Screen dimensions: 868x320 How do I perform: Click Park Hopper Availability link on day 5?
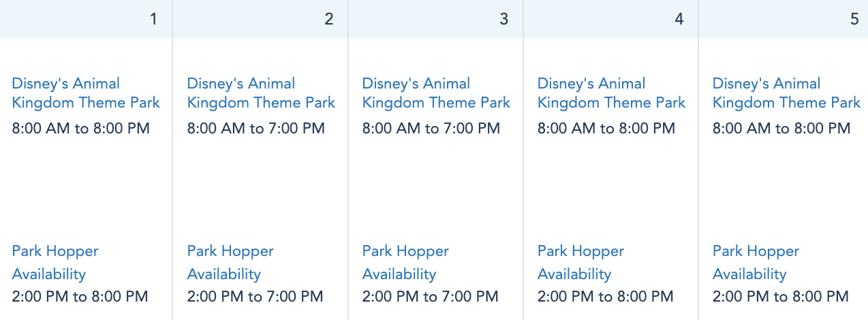[756, 263]
